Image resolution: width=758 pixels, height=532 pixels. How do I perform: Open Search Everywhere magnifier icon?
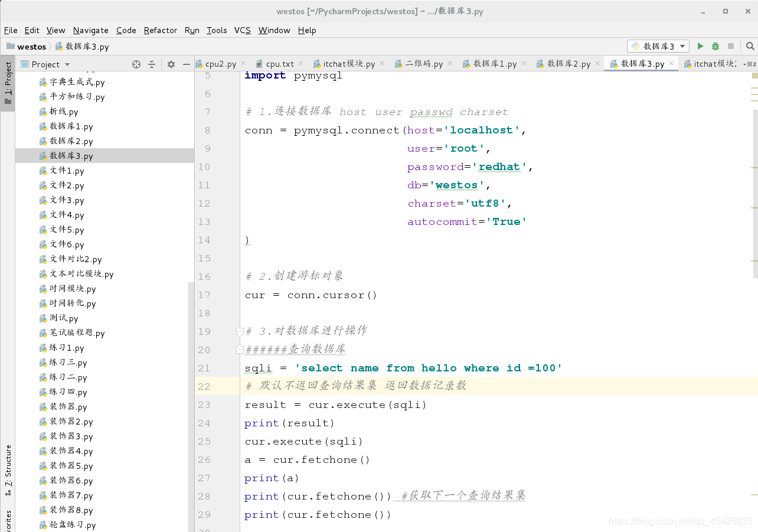pos(750,46)
